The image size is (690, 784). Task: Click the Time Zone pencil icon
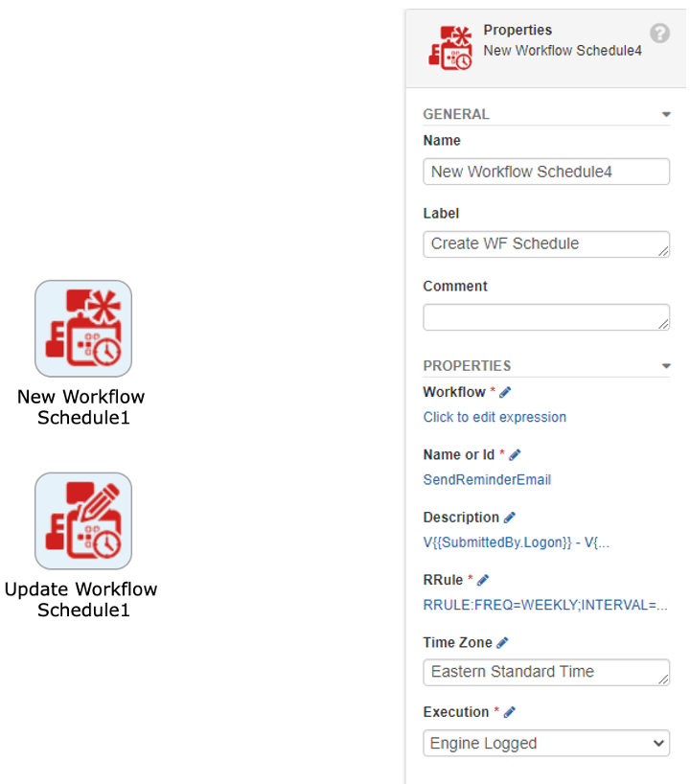click(502, 642)
